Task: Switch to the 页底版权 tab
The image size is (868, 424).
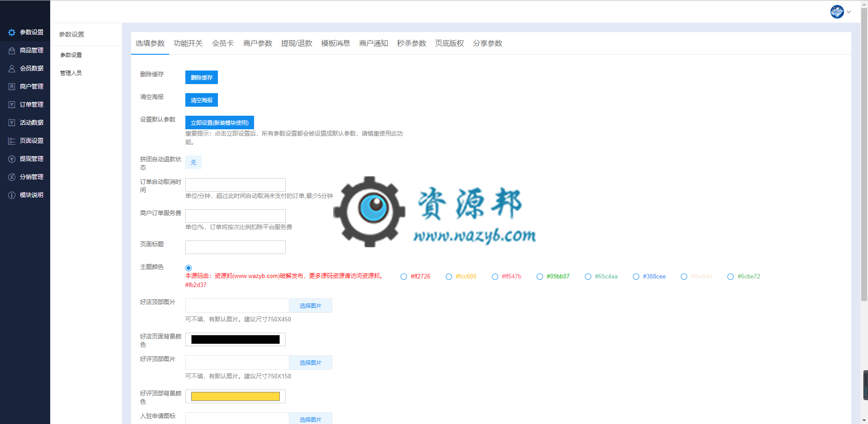Action: point(449,43)
